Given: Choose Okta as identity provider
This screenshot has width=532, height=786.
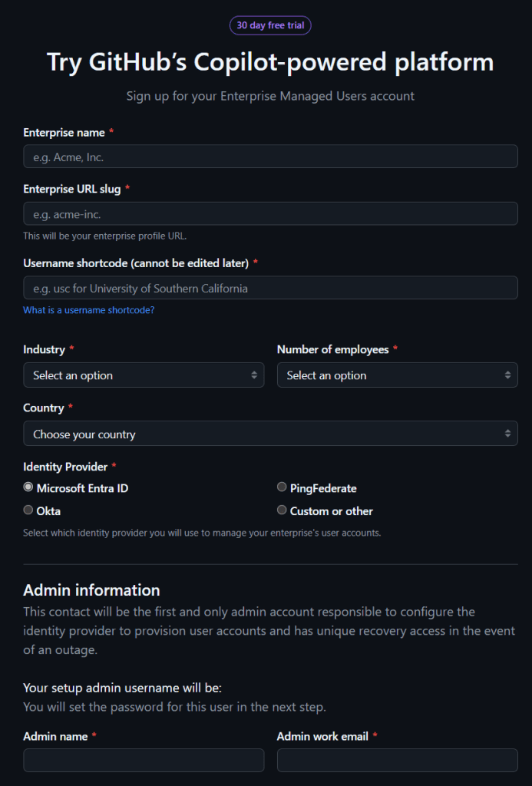Looking at the screenshot, I should coord(28,510).
